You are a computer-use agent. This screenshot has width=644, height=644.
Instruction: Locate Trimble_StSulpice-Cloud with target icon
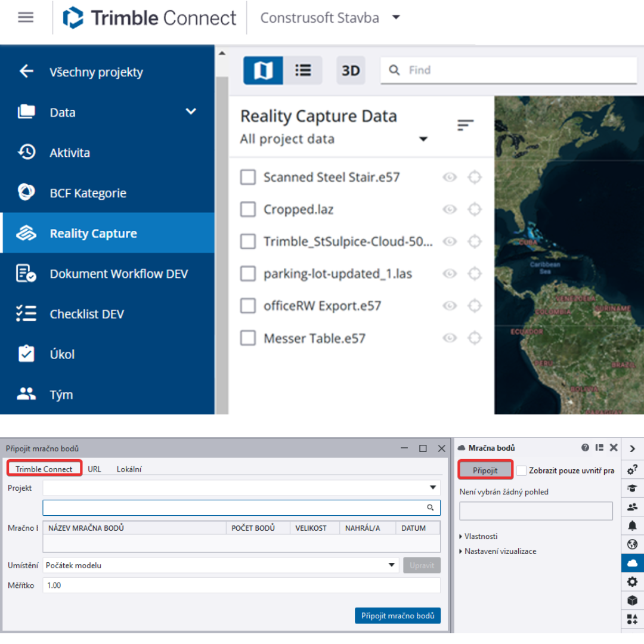pos(475,241)
